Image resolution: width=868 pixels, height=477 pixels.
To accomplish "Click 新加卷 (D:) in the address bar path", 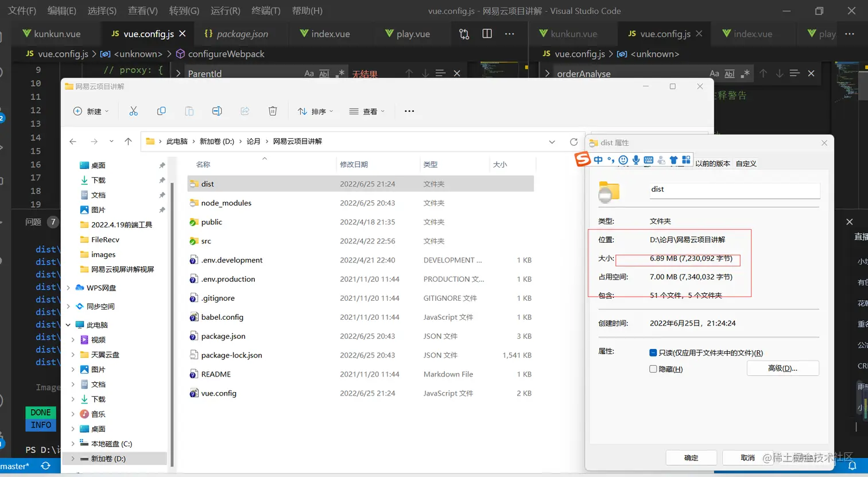I will click(x=216, y=142).
